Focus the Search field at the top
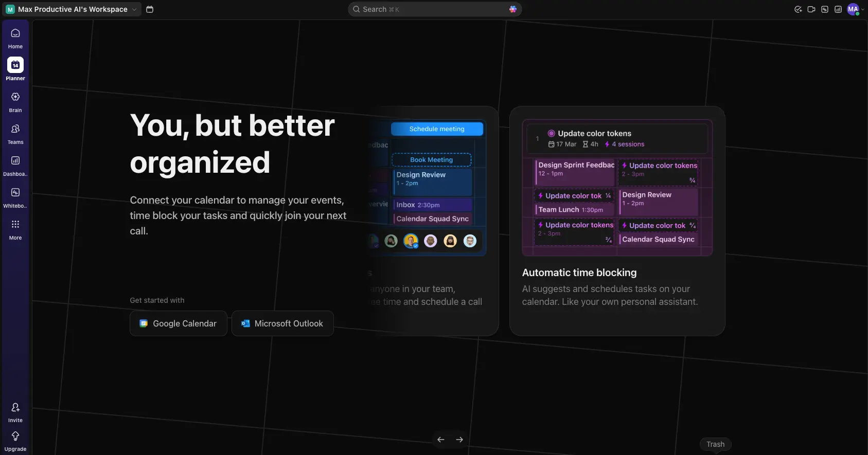868x455 pixels. [435, 9]
